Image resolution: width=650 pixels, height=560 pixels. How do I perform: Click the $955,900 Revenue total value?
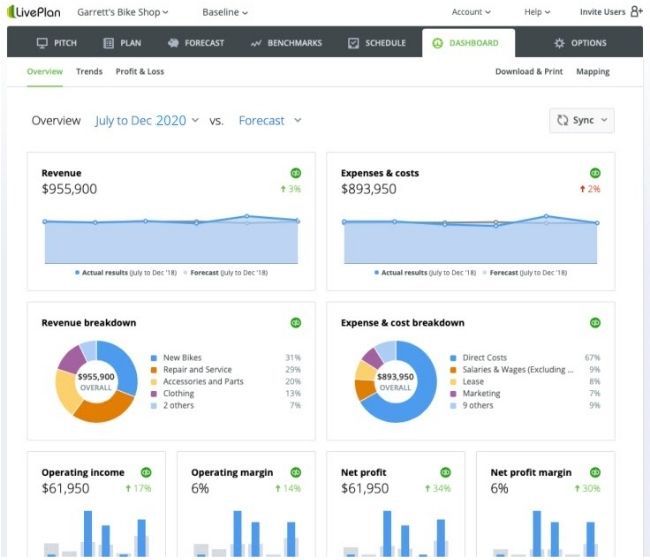(x=69, y=189)
